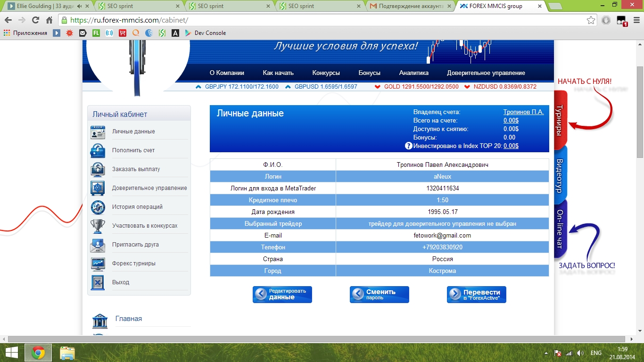
Task: Mute the Ellie Goulding tab via speaker icon
Action: coord(79,6)
